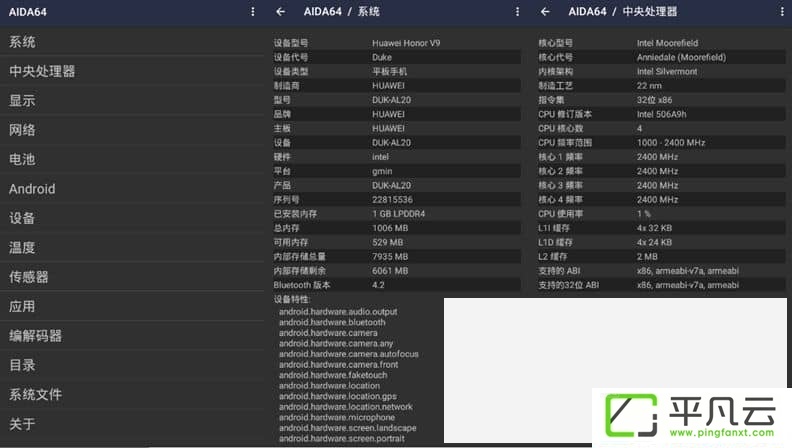
Task: Select internal storage free 6061 MB
Action: (390, 271)
